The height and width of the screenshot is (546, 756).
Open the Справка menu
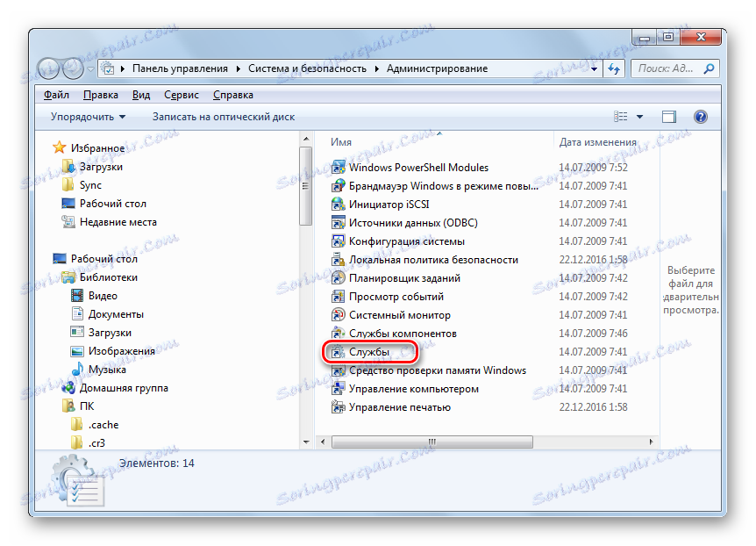(x=233, y=95)
